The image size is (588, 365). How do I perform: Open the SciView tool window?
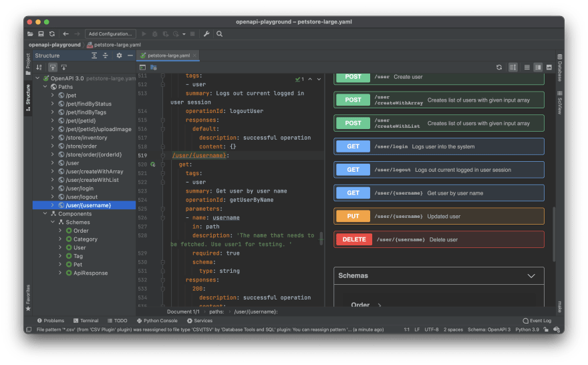tap(559, 102)
